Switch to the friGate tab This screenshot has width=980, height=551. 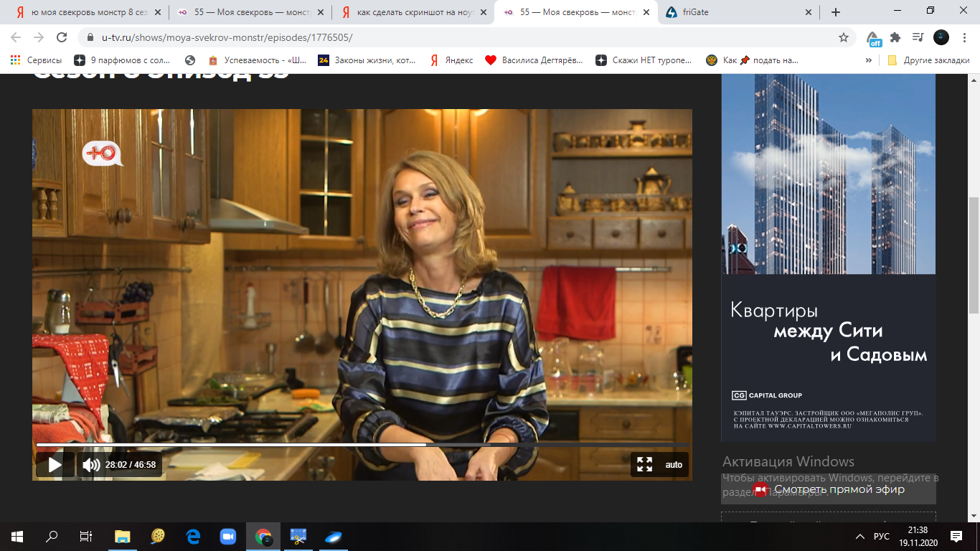click(x=739, y=12)
